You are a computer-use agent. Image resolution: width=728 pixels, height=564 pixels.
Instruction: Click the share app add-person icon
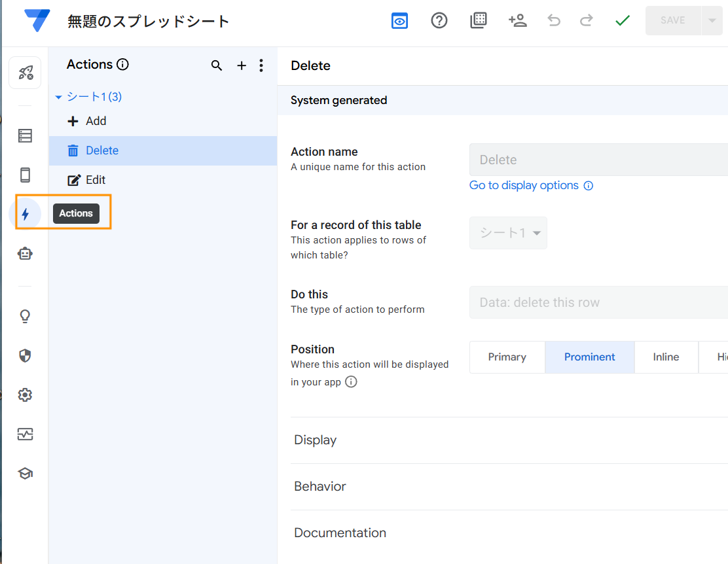point(517,21)
